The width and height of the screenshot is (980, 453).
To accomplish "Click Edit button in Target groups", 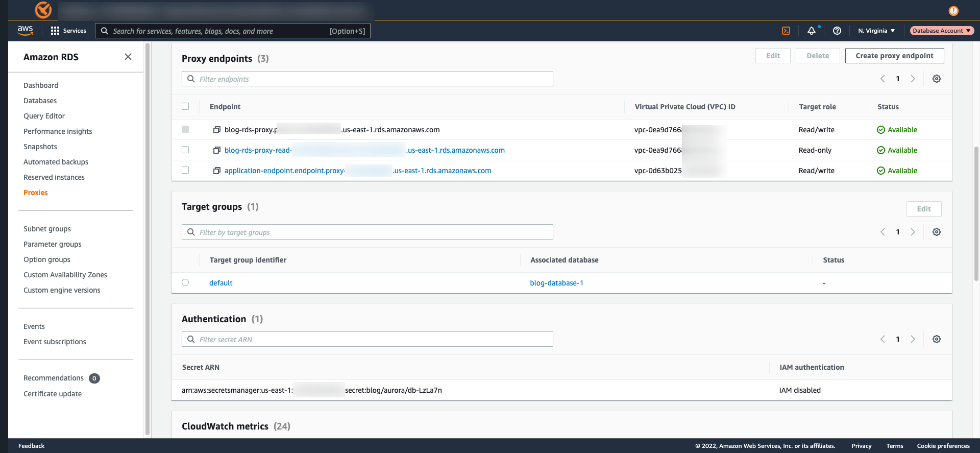I will [924, 209].
